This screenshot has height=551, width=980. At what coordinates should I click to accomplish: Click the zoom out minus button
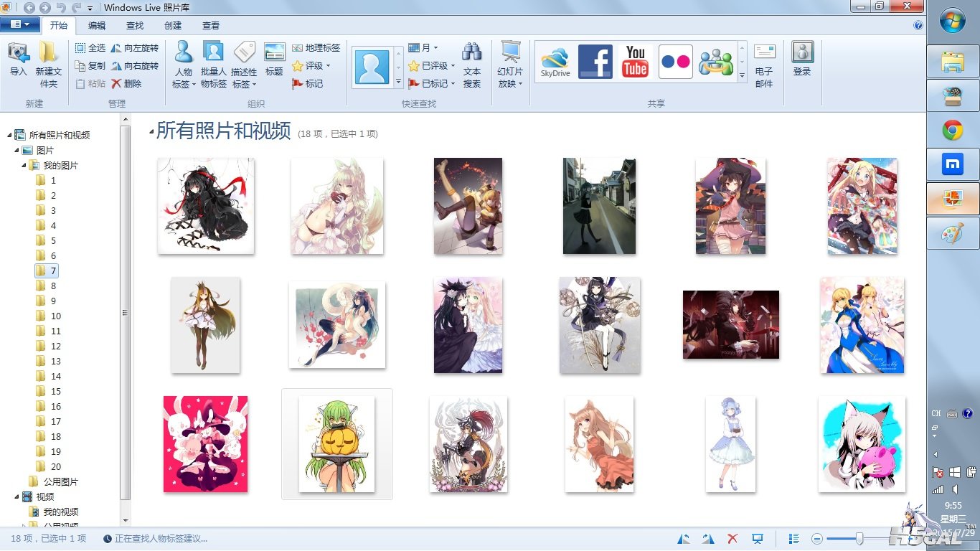[x=816, y=539]
